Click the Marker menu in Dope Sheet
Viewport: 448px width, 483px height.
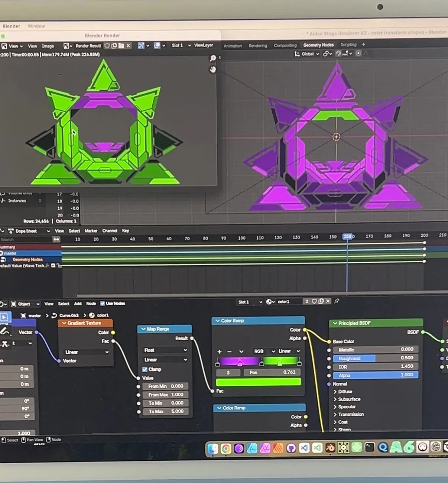[91, 231]
